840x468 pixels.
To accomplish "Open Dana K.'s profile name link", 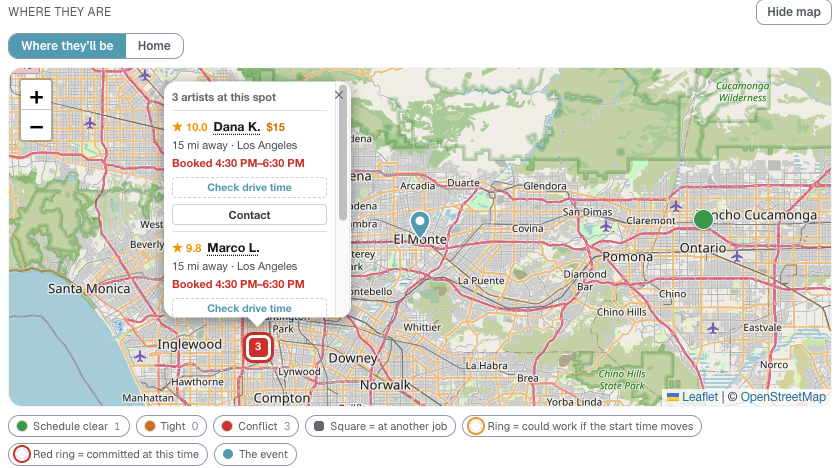I will pos(237,127).
